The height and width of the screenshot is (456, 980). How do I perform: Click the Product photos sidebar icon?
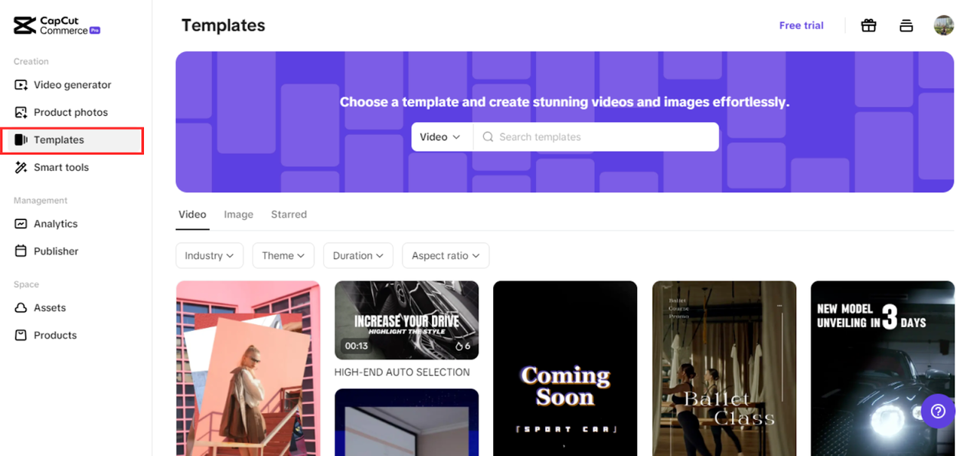coord(21,113)
